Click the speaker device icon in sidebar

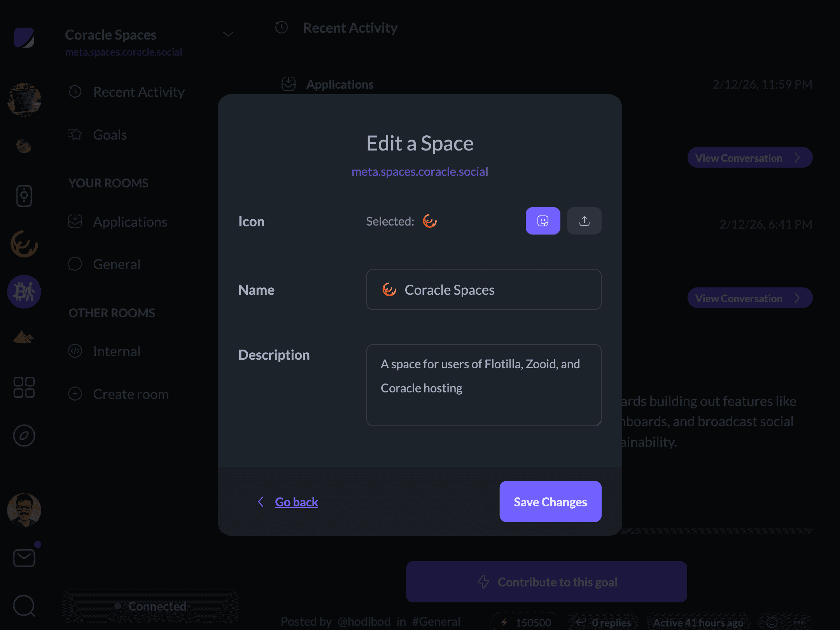pyautogui.click(x=24, y=196)
